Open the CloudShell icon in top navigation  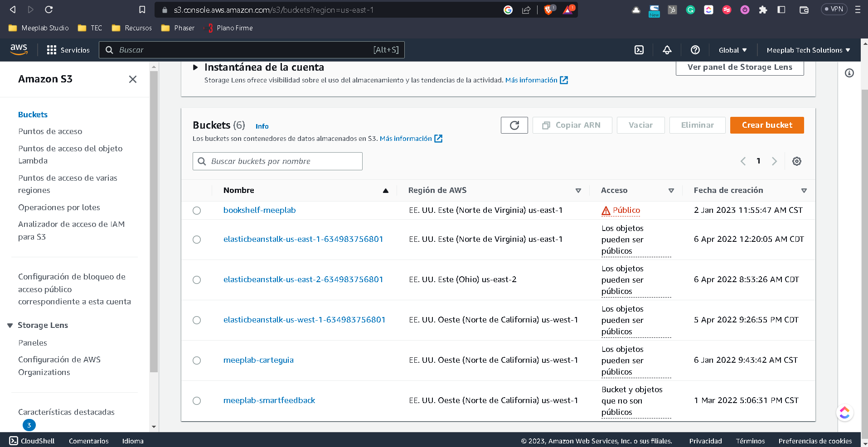(x=639, y=50)
